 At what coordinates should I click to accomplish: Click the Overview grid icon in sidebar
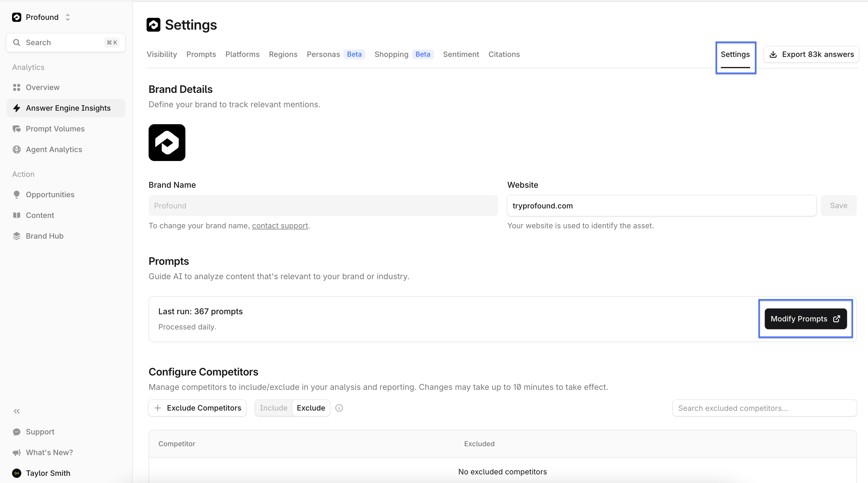pyautogui.click(x=16, y=87)
